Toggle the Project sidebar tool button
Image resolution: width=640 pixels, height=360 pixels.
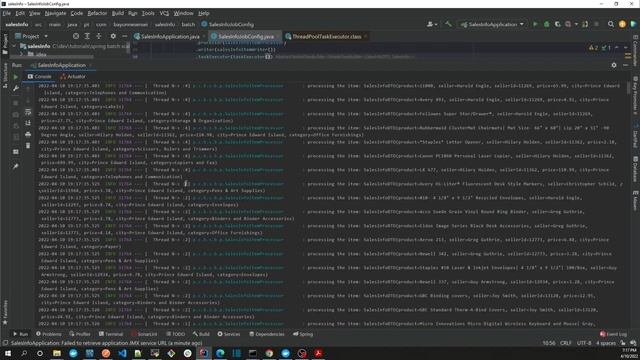[5, 44]
